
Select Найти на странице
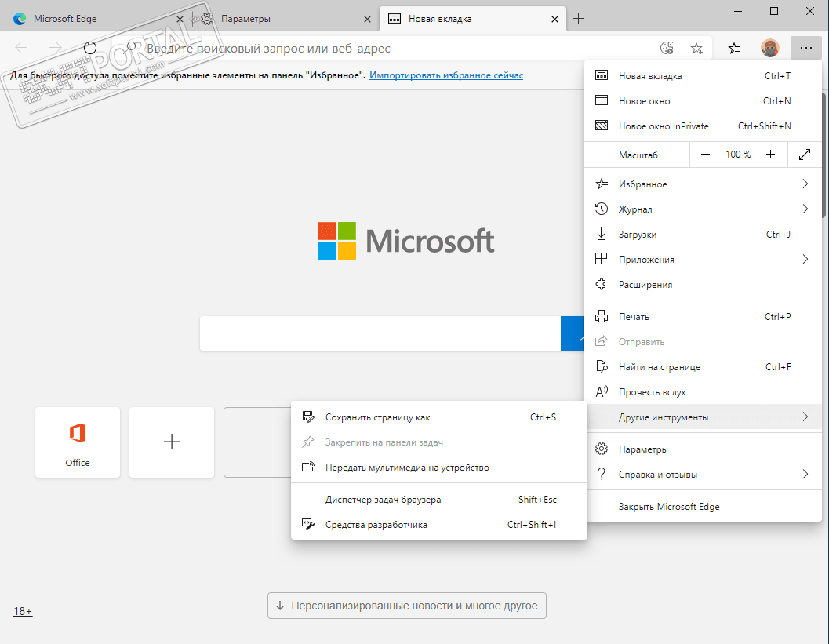coord(703,367)
